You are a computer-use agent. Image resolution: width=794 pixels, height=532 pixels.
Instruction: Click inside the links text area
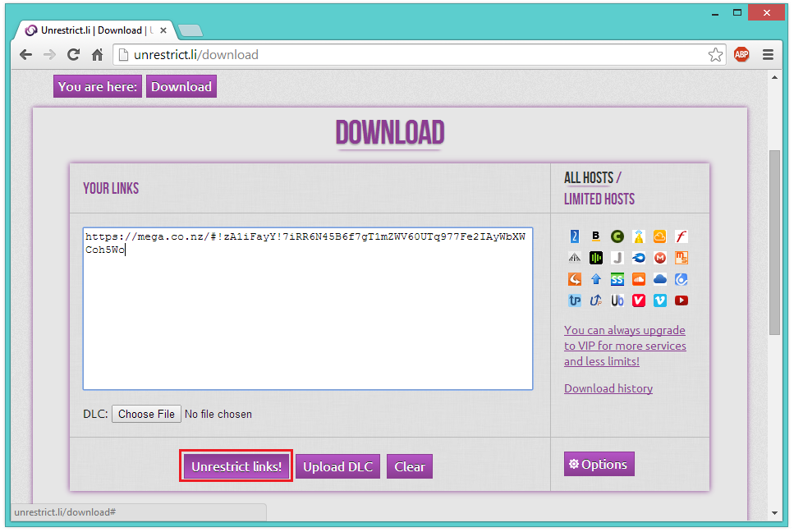[x=308, y=308]
